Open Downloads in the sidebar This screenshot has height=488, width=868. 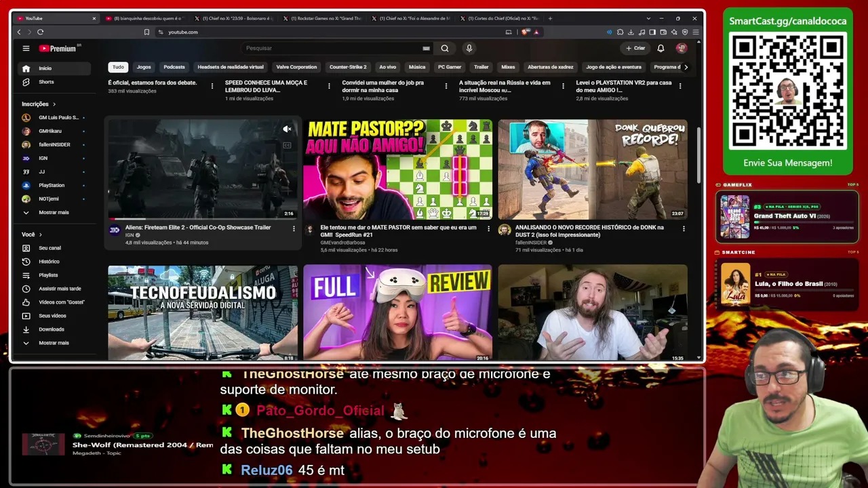point(55,329)
